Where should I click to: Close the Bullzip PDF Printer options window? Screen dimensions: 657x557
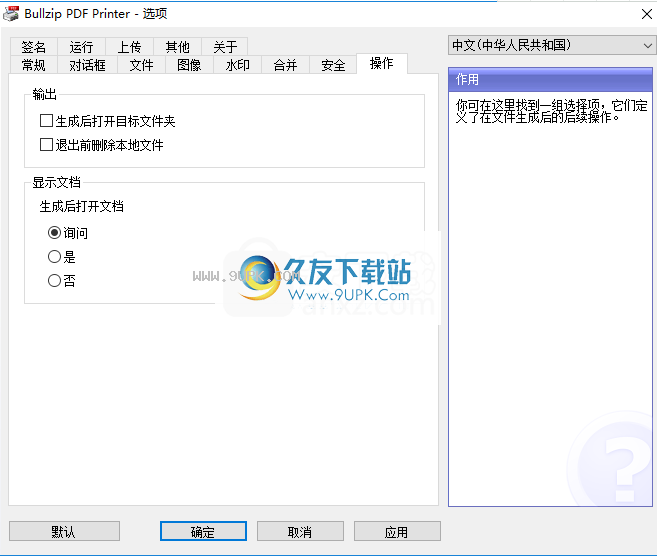(x=647, y=14)
